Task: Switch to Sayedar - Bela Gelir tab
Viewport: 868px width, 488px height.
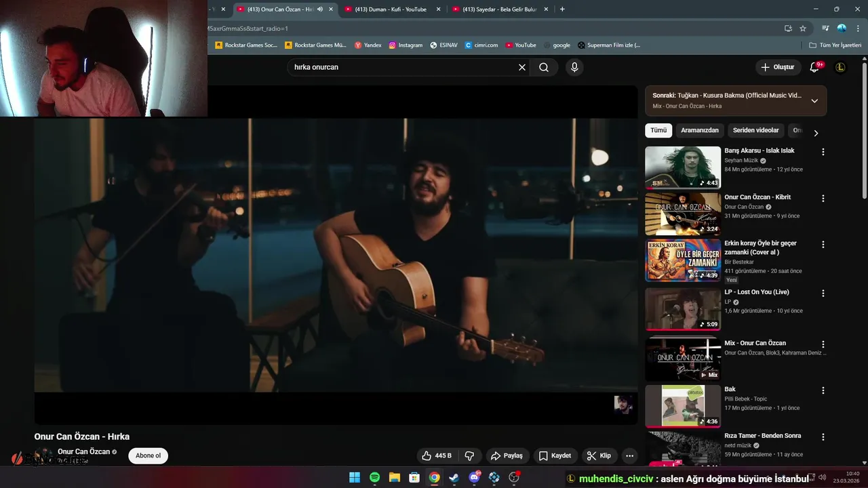Action: pyautogui.click(x=500, y=9)
